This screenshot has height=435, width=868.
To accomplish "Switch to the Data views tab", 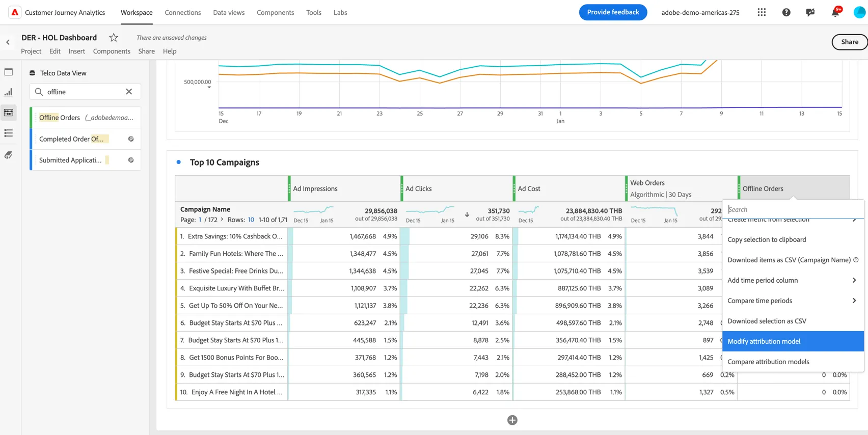I will coord(229,12).
